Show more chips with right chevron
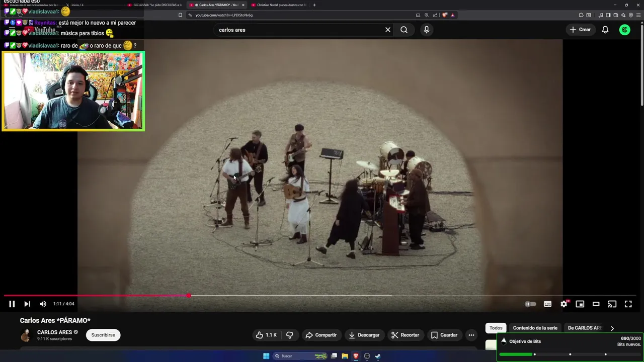The image size is (644, 362). [612, 328]
